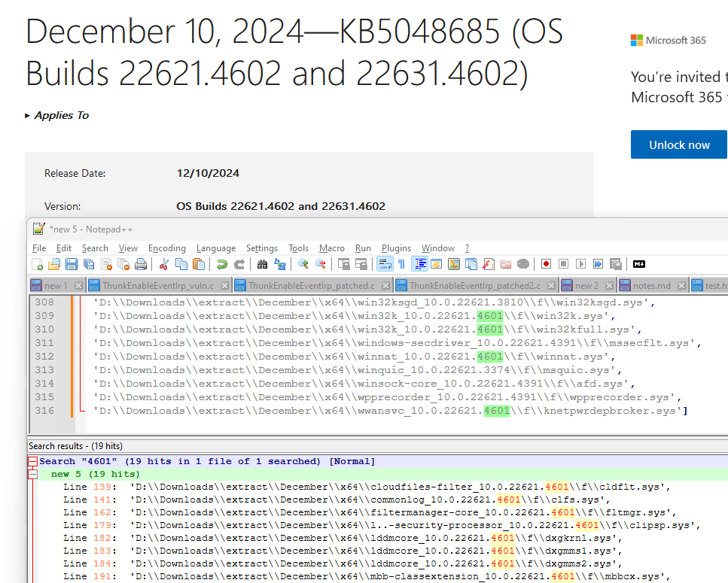The width and height of the screenshot is (728, 583).
Task: Open the Edit menu
Action: [x=63, y=248]
